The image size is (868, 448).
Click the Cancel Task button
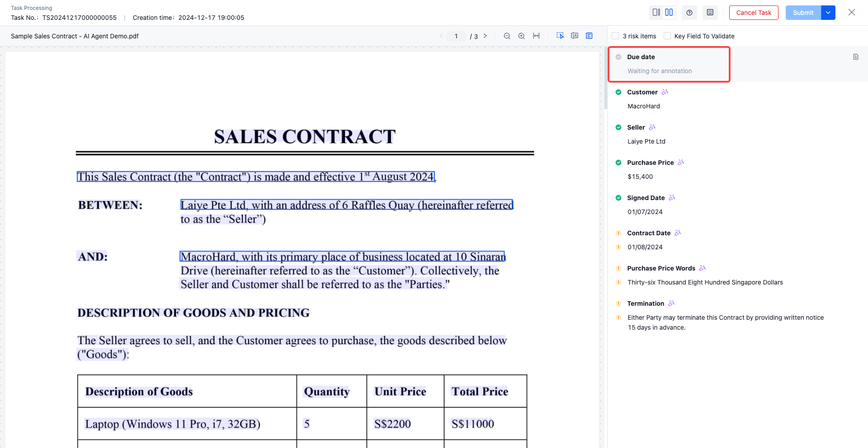click(754, 13)
